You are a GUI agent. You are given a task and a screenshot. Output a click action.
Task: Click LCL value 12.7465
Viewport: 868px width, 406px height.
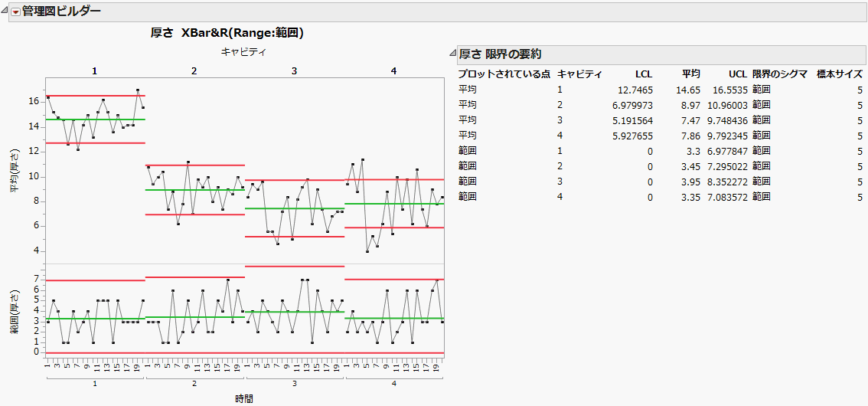click(x=637, y=89)
